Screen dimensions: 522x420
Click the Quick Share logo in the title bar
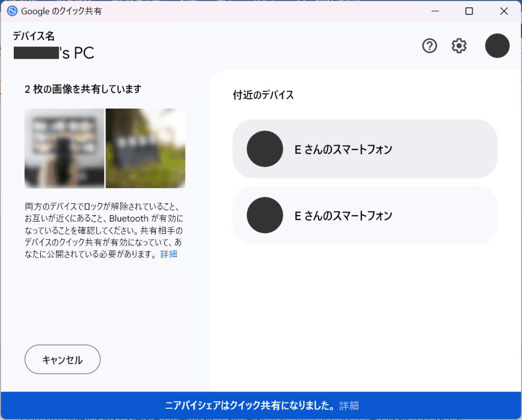coord(12,10)
